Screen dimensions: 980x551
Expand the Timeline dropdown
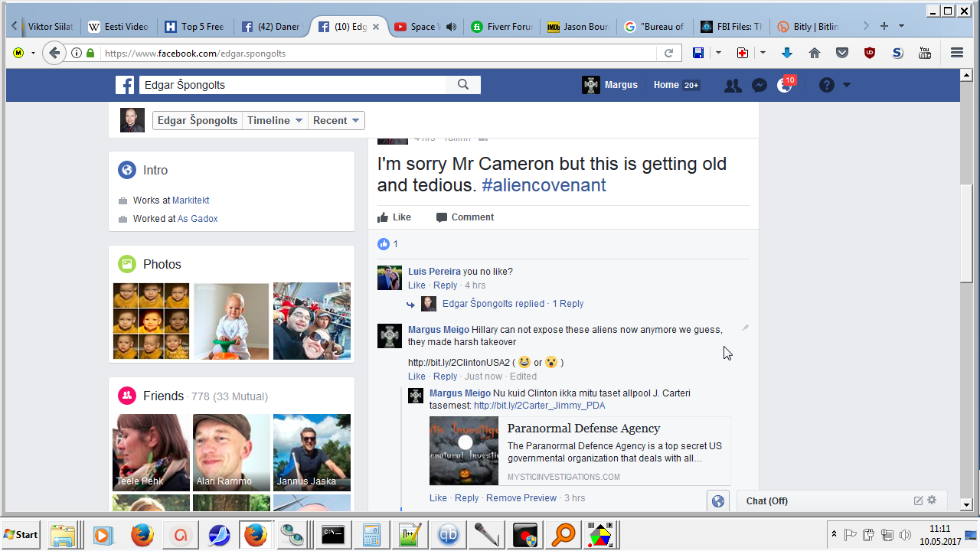[x=275, y=120]
